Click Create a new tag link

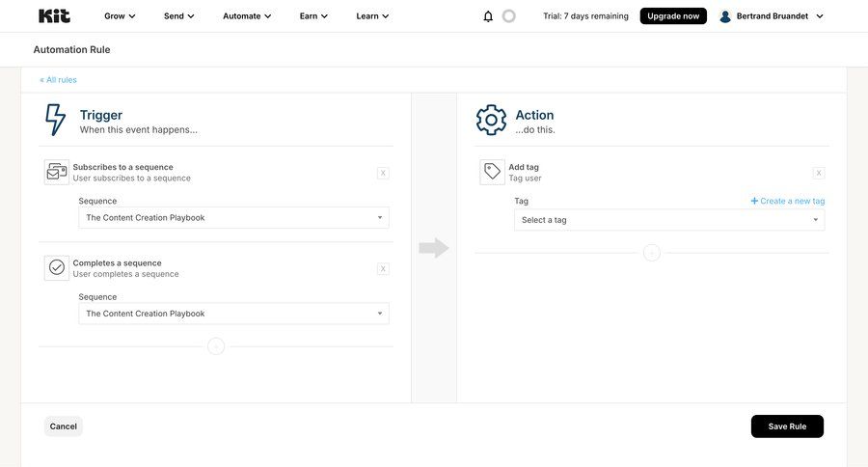(x=787, y=201)
